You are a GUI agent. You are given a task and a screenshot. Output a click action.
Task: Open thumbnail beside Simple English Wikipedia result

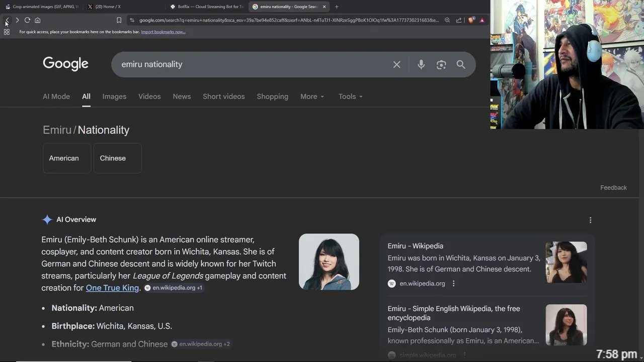(566, 325)
